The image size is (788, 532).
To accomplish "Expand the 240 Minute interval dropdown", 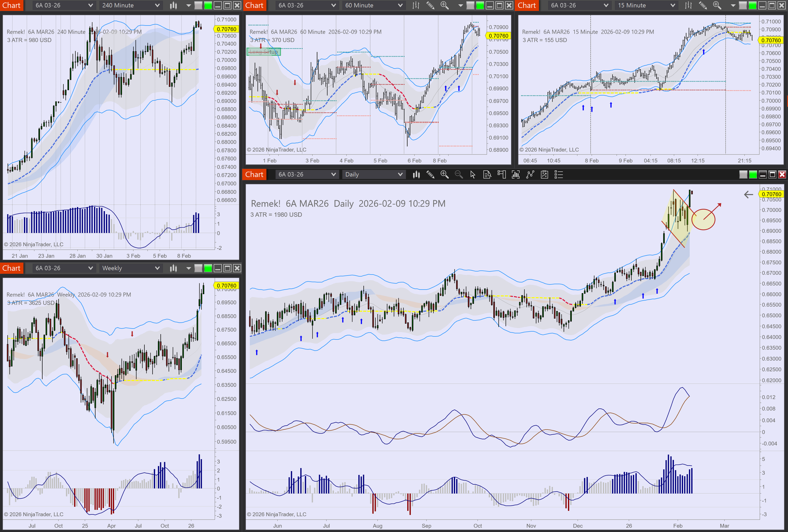I will [130, 5].
